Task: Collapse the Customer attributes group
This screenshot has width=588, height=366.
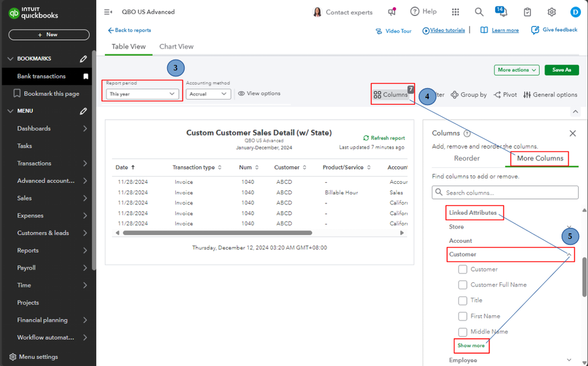Action: (569, 255)
